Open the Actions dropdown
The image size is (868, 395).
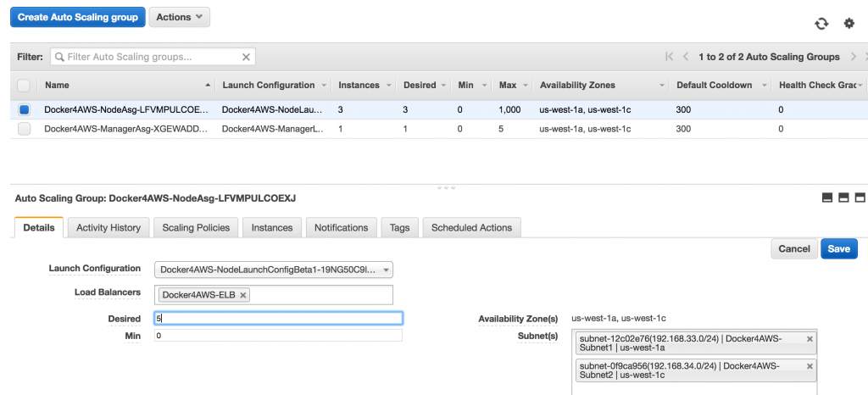[x=180, y=17]
